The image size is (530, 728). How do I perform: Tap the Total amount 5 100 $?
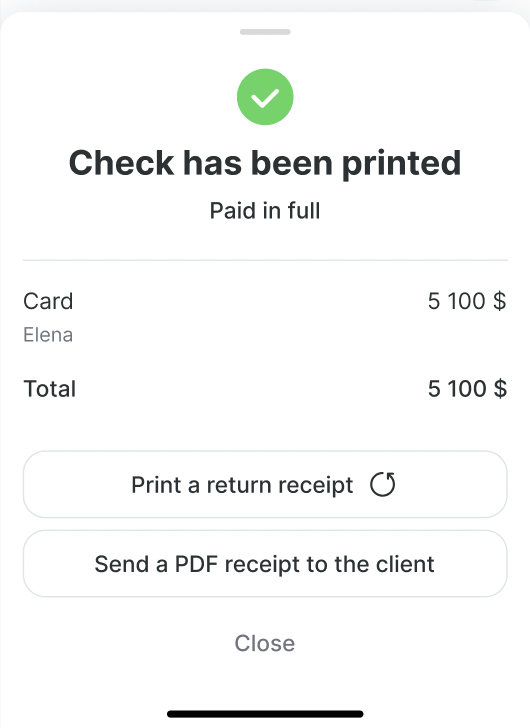pyautogui.click(x=467, y=389)
